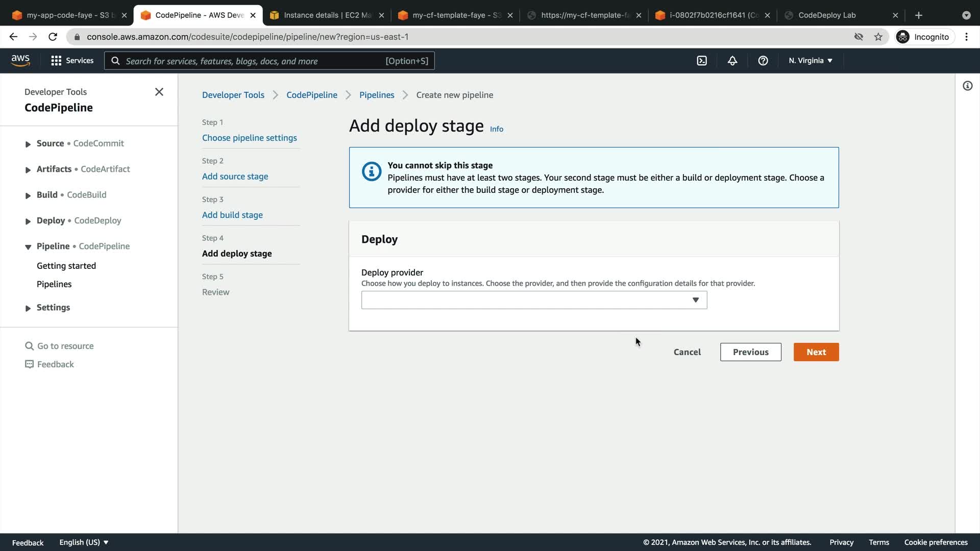
Task: Expand the Source CodeCommit section
Action: (x=28, y=144)
